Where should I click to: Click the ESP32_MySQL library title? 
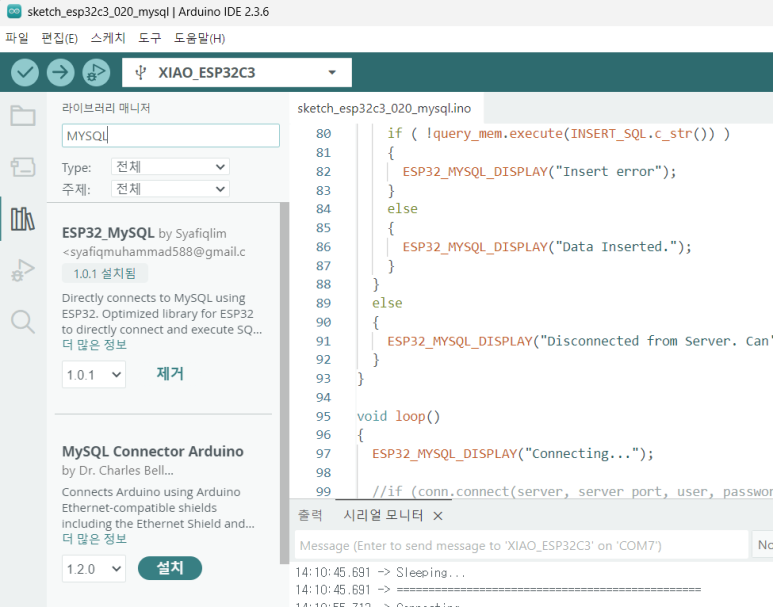click(108, 233)
